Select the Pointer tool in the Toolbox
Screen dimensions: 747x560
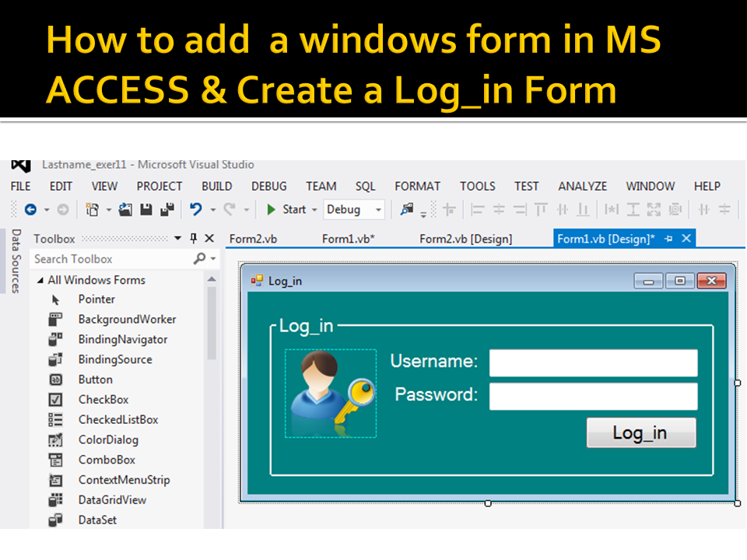pos(96,299)
